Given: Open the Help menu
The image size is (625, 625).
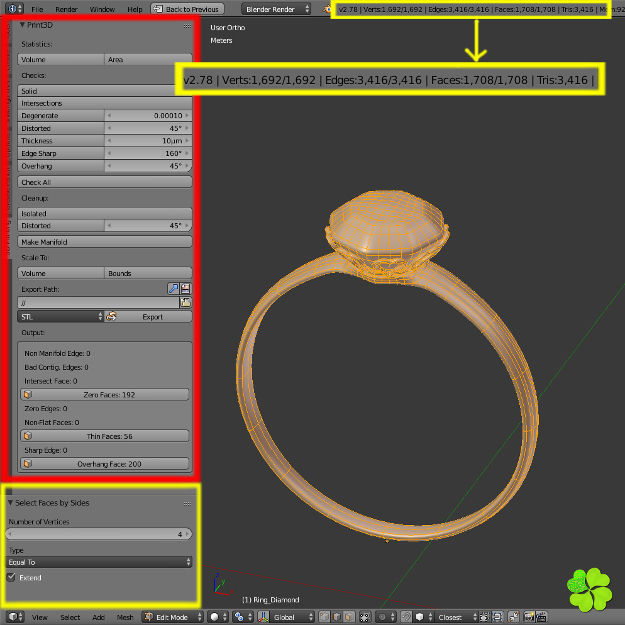Looking at the screenshot, I should tap(135, 9).
